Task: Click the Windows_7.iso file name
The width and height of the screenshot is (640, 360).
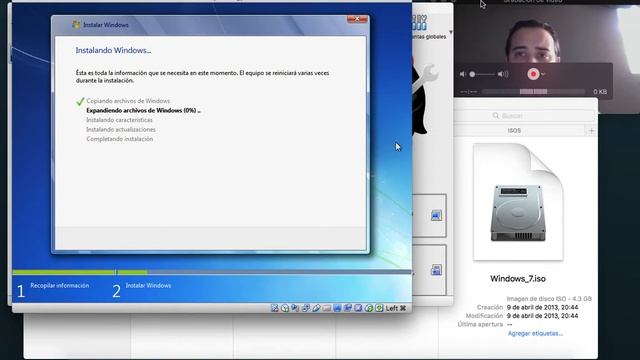Action: click(518, 279)
